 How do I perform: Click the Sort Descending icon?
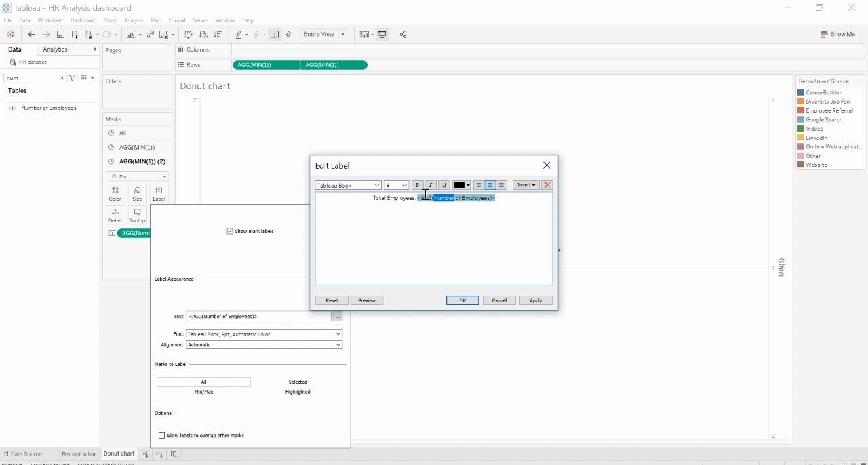[x=218, y=34]
